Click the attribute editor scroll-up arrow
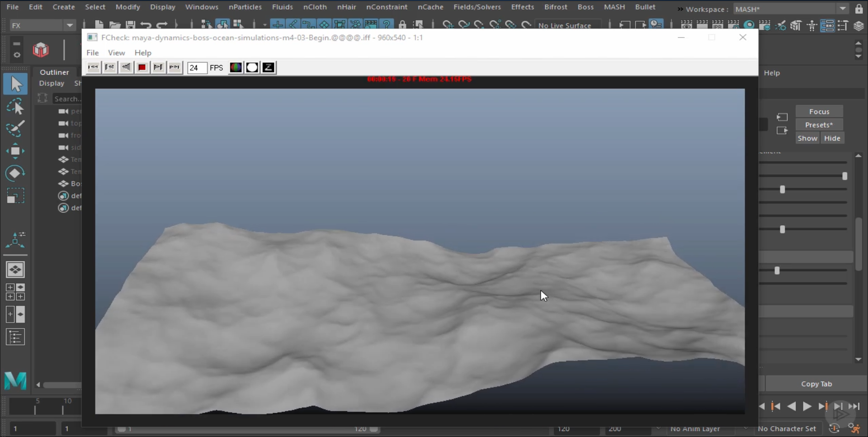The image size is (868, 437). 859,156
